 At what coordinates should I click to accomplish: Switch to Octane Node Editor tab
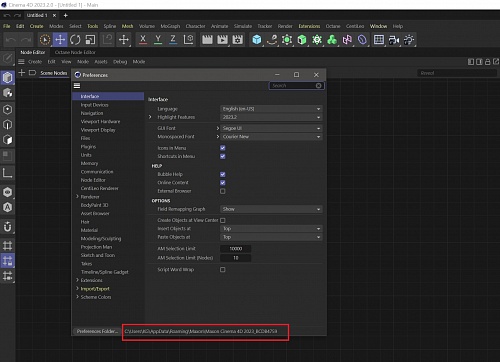tap(75, 52)
